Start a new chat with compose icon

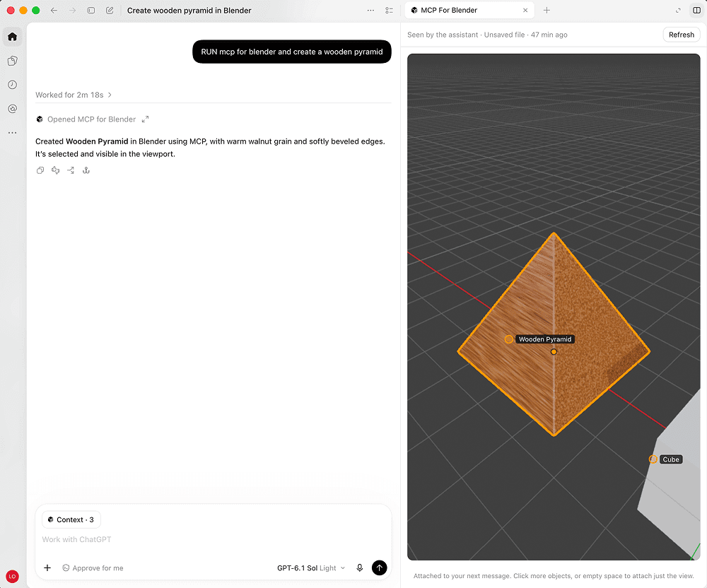point(110,11)
